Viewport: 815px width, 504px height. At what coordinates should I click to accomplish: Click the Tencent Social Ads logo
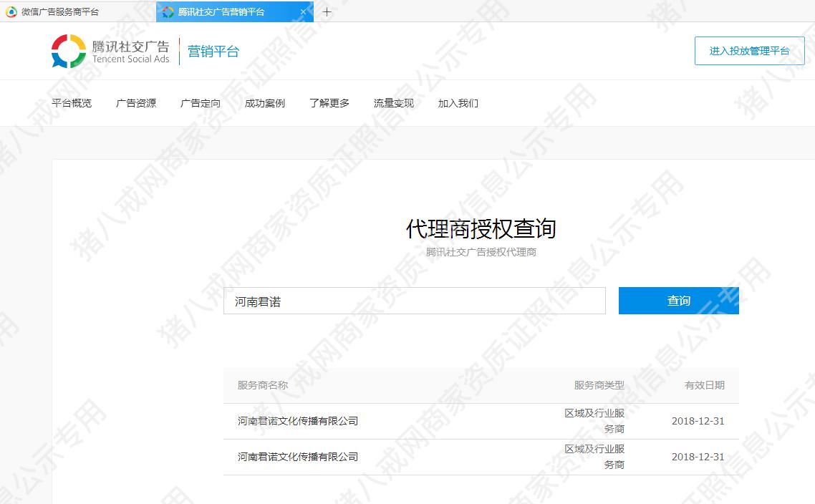111,52
